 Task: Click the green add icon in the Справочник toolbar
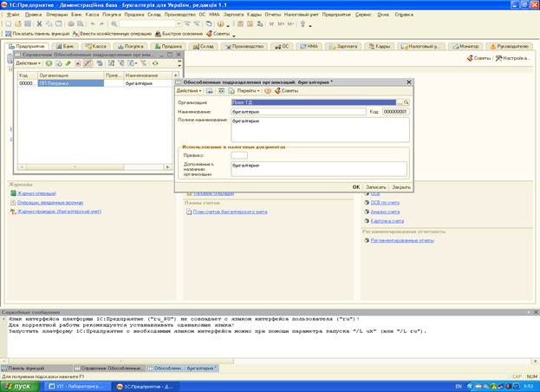coord(49,63)
